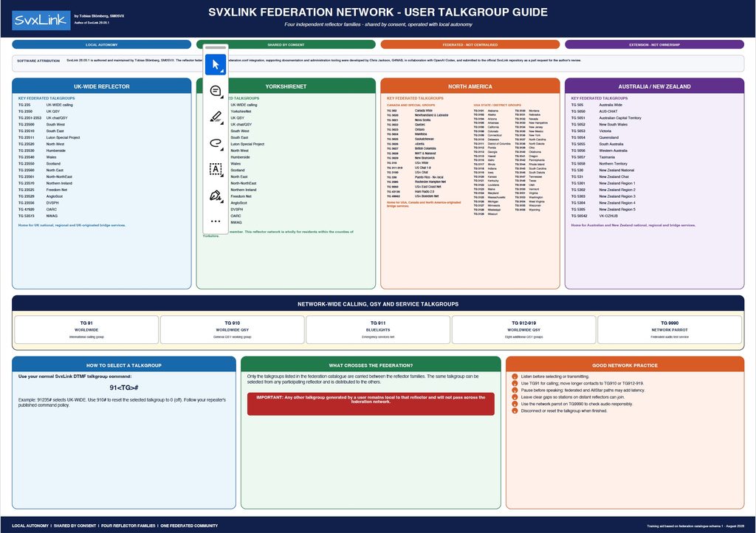Click the 'TG 5305' New Zealand Region 5 row

(604, 209)
